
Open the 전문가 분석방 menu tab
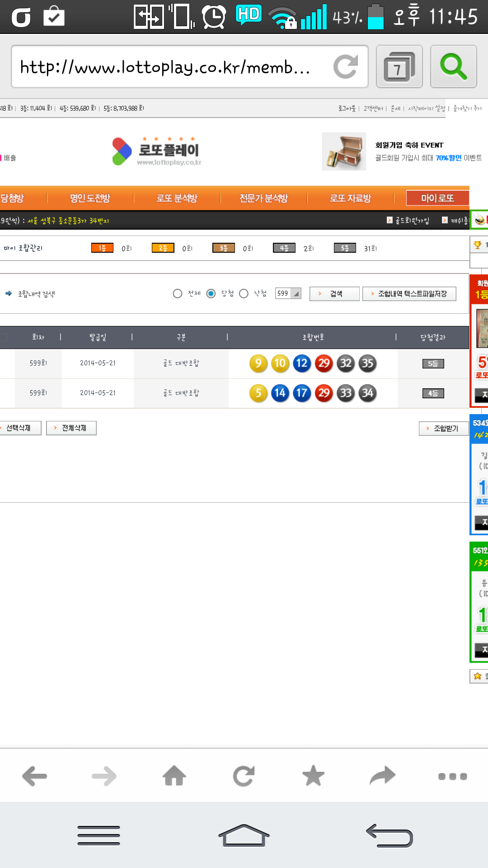pos(263,198)
